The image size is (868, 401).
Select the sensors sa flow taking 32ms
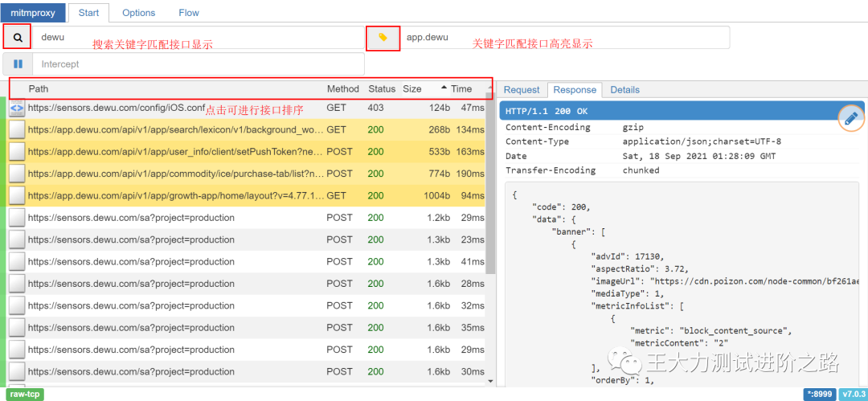point(246,305)
